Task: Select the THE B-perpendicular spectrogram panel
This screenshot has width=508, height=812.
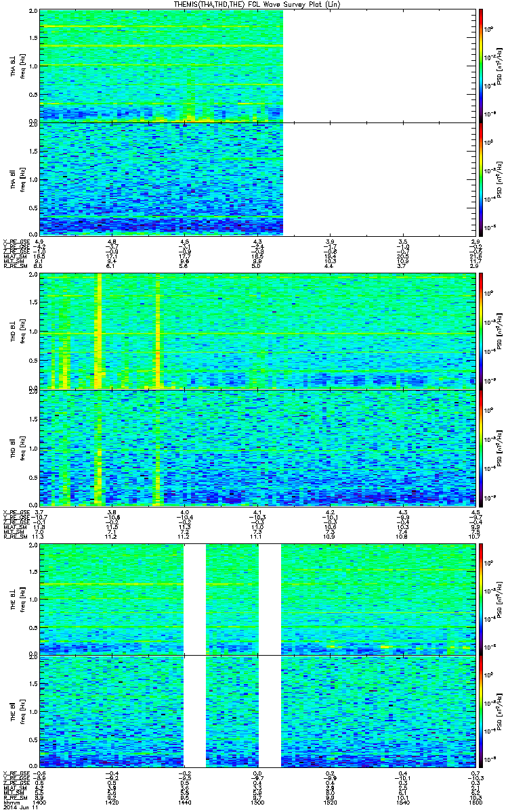Action: 257,599
